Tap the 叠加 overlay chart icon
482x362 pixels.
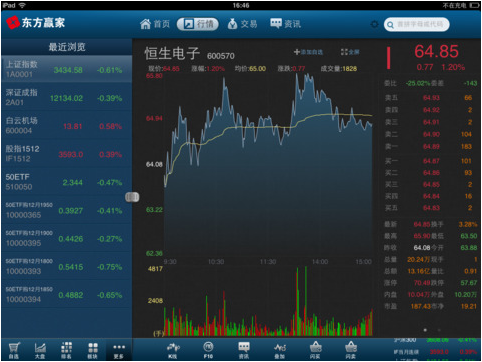coord(280,350)
